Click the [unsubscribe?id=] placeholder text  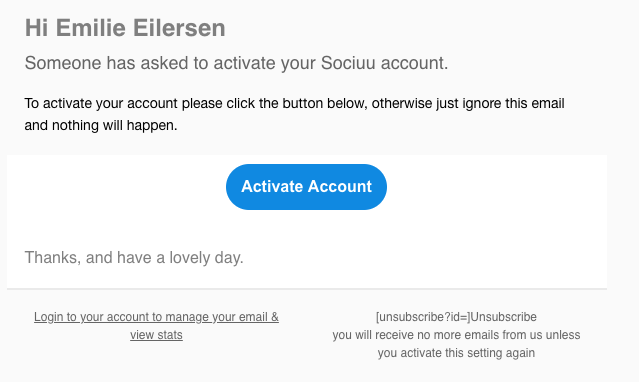pyautogui.click(x=423, y=317)
